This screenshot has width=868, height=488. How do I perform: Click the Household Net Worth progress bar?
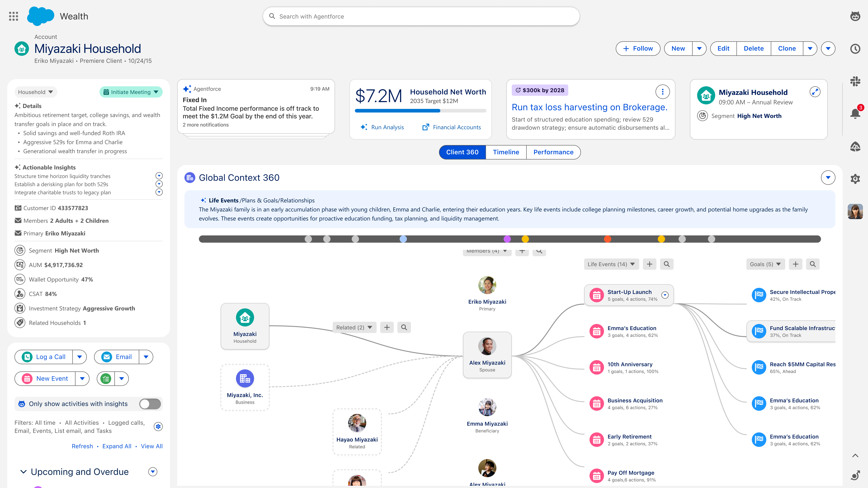(x=420, y=110)
